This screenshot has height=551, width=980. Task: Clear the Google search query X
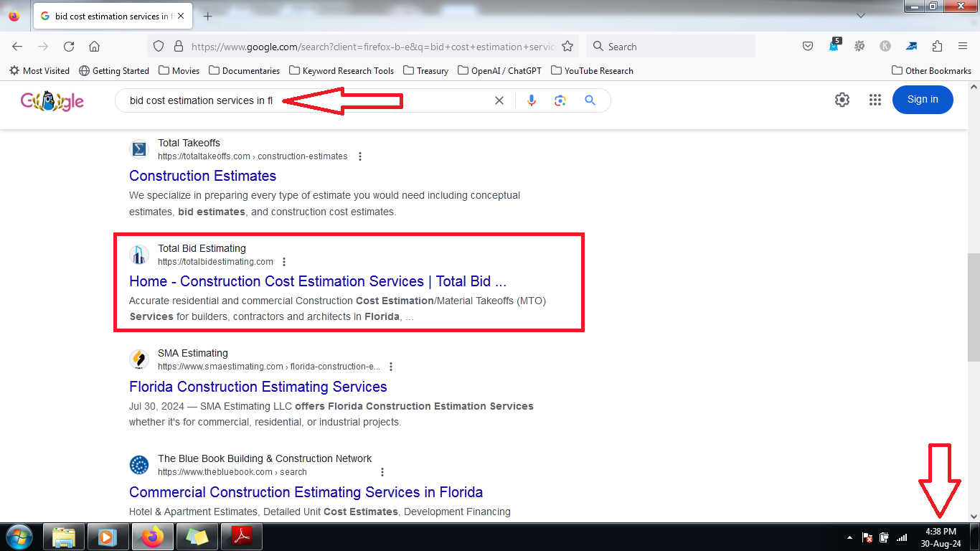point(499,100)
